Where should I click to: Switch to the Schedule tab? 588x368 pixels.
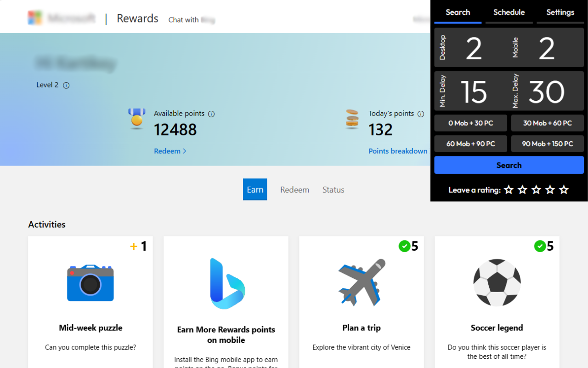coord(509,12)
